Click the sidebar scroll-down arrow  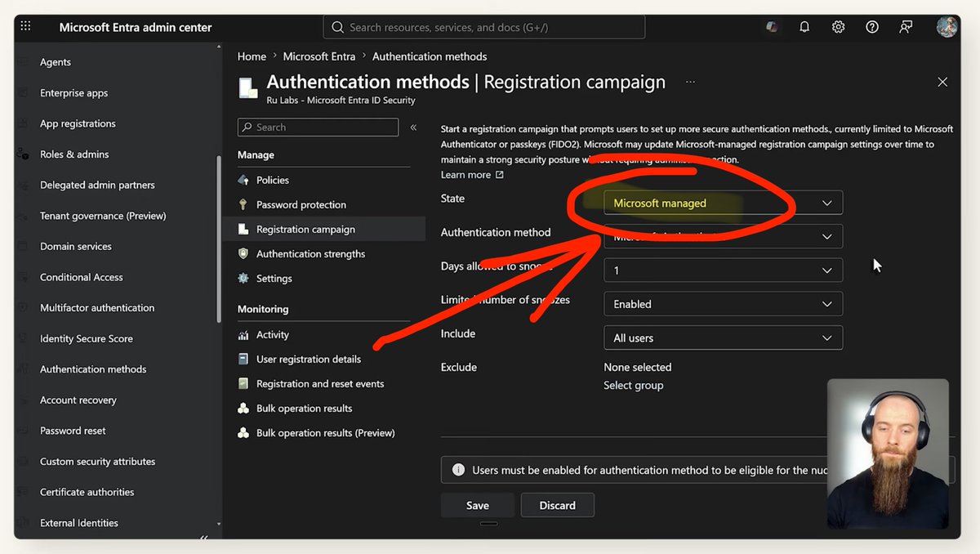pos(218,524)
